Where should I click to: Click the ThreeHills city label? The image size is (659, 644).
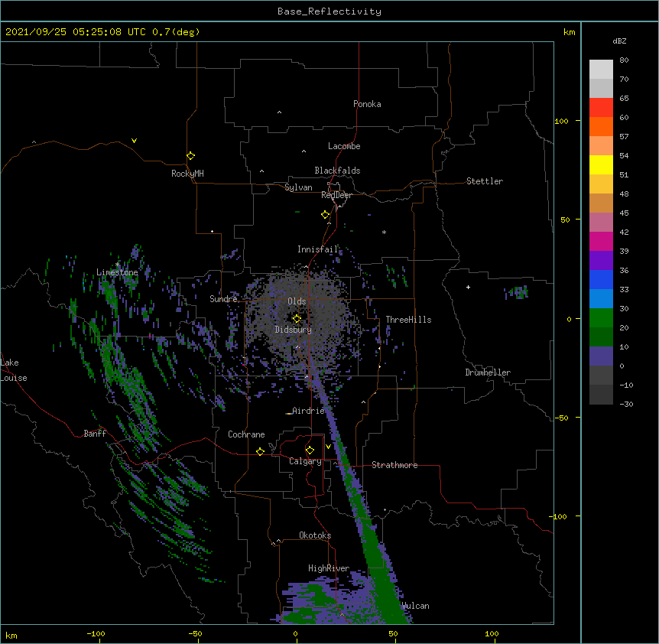tap(408, 320)
